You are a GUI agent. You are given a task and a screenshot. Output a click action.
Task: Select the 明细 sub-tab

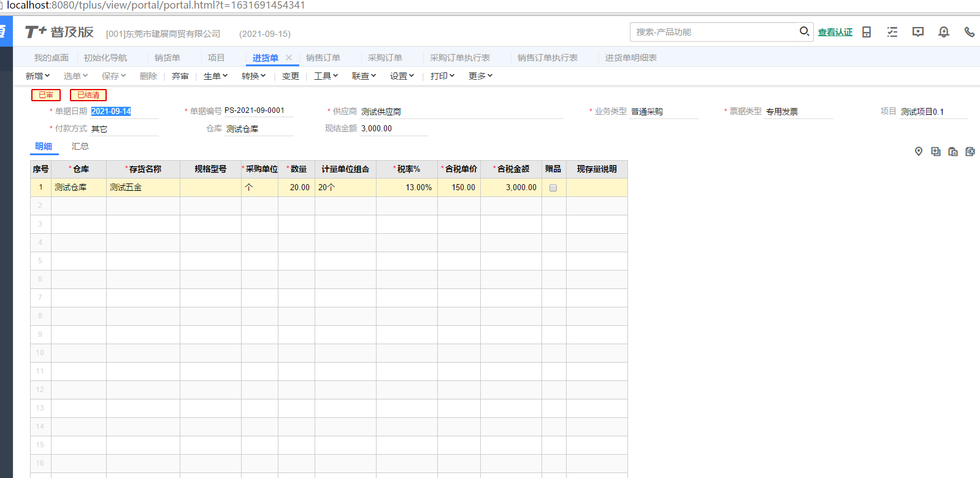44,146
